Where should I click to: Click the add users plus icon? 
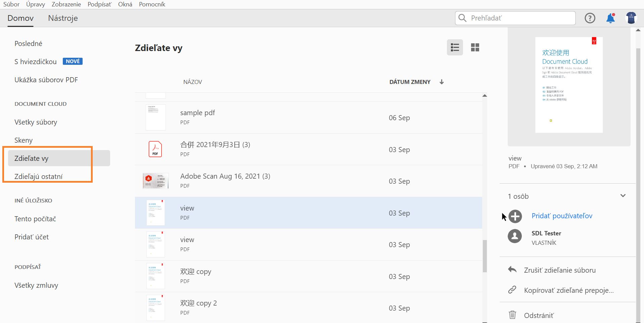[515, 216]
